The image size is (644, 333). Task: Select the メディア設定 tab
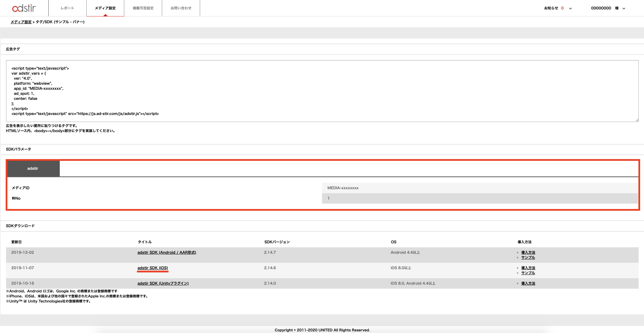[x=105, y=8]
